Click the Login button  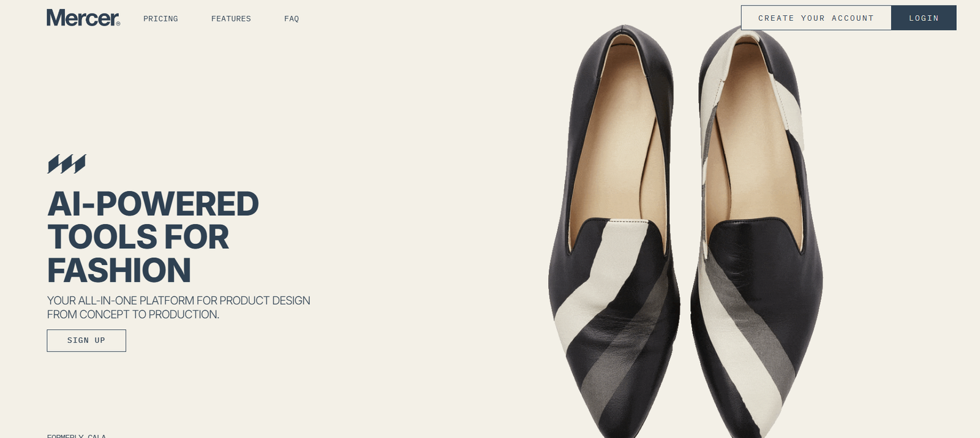tap(923, 18)
